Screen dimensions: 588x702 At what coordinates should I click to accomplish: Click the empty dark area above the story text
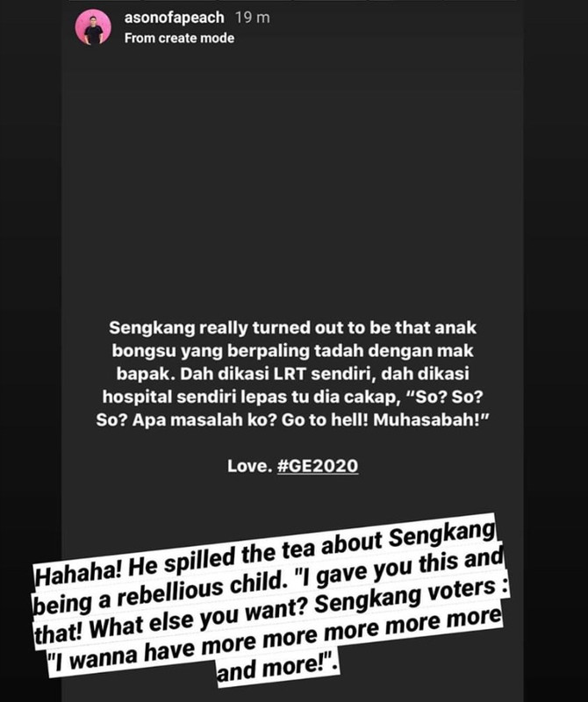click(x=293, y=179)
